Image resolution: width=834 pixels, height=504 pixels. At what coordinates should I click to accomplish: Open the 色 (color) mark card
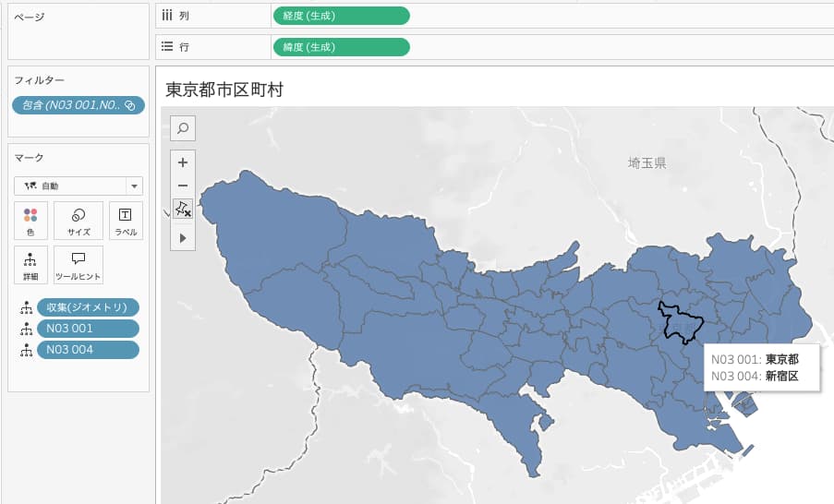[x=30, y=221]
